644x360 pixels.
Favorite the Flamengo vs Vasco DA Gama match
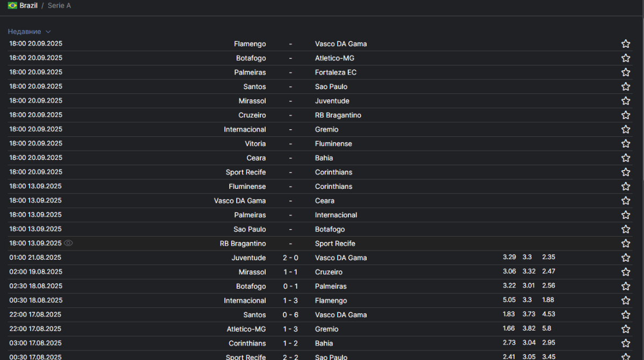click(625, 44)
